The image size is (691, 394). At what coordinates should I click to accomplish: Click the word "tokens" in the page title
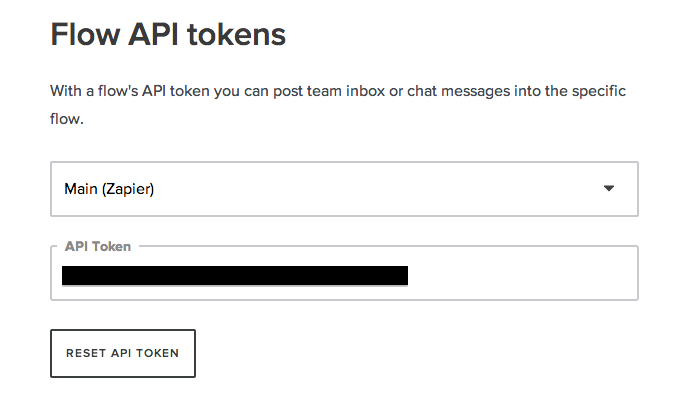coord(237,34)
